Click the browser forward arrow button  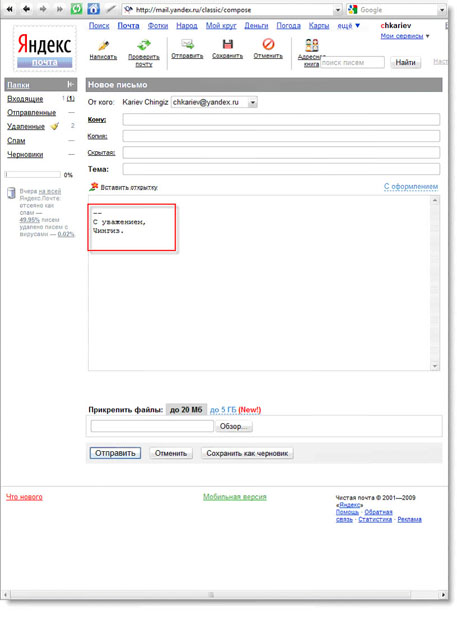coord(43,9)
